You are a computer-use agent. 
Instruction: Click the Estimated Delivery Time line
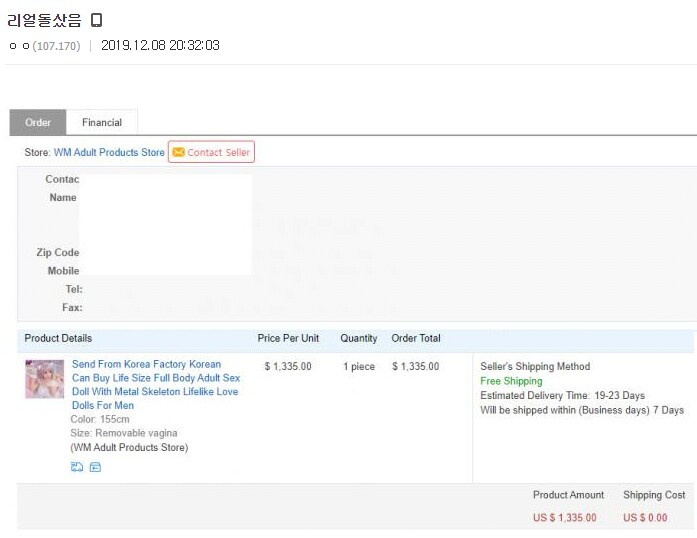(x=562, y=395)
